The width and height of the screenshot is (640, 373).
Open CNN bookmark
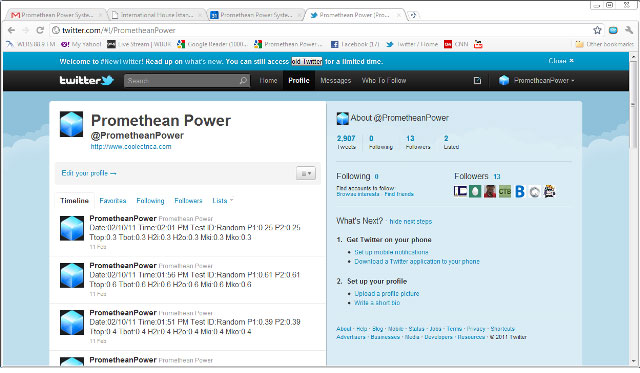456,44
